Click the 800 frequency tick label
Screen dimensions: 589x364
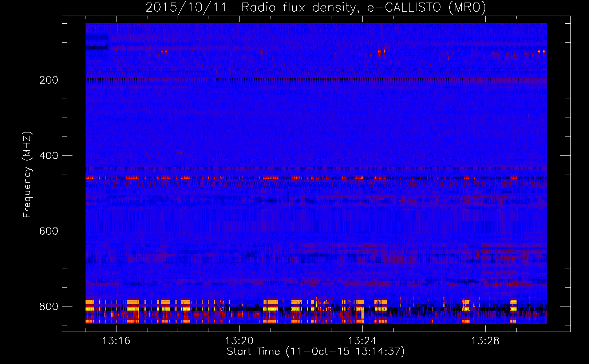[49, 306]
